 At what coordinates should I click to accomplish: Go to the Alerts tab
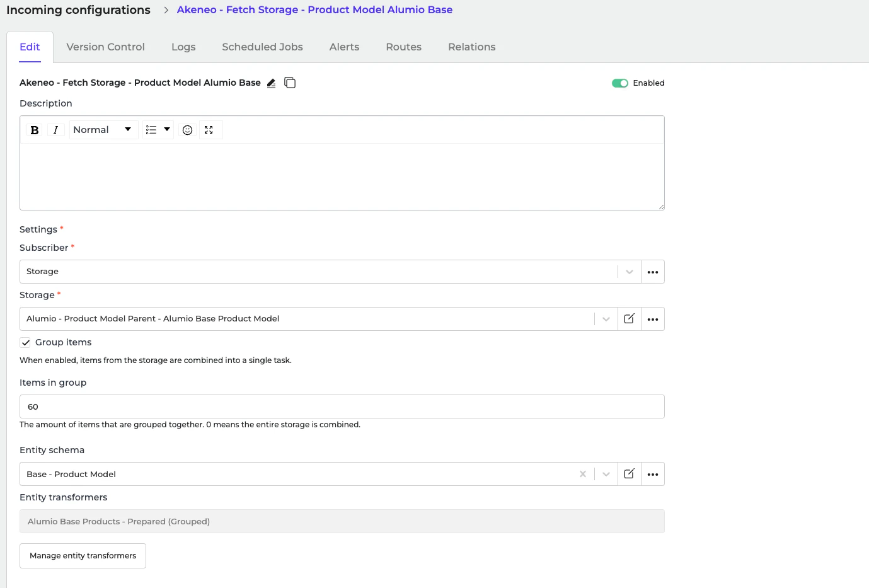click(x=344, y=47)
